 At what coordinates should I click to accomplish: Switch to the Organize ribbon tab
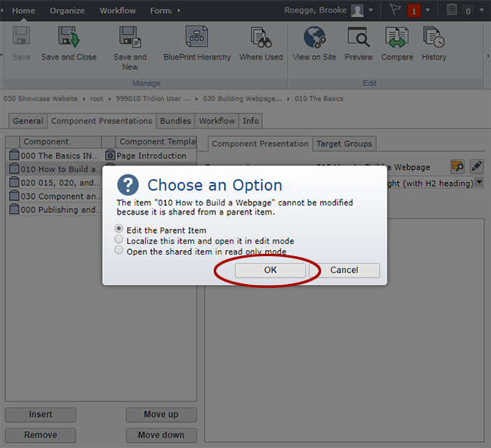pyautogui.click(x=67, y=11)
